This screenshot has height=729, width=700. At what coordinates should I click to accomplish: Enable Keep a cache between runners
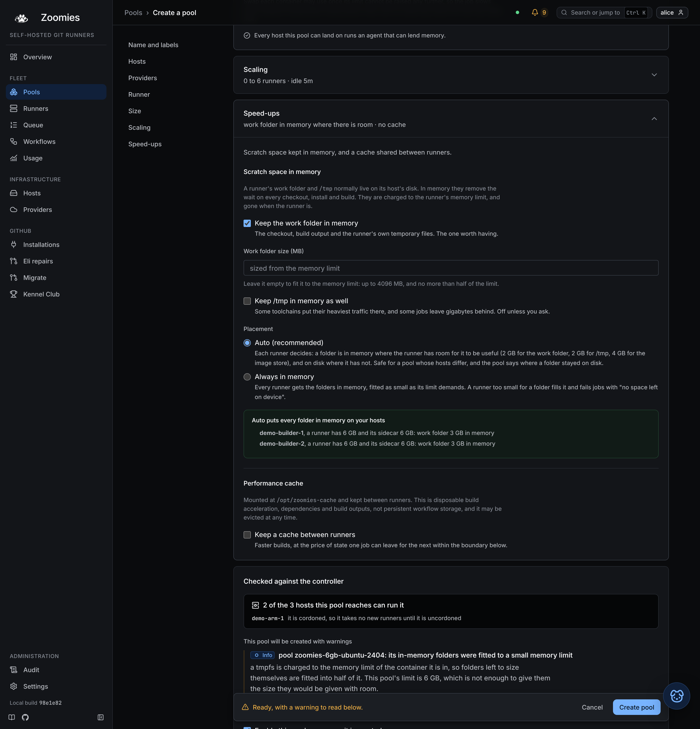click(247, 535)
